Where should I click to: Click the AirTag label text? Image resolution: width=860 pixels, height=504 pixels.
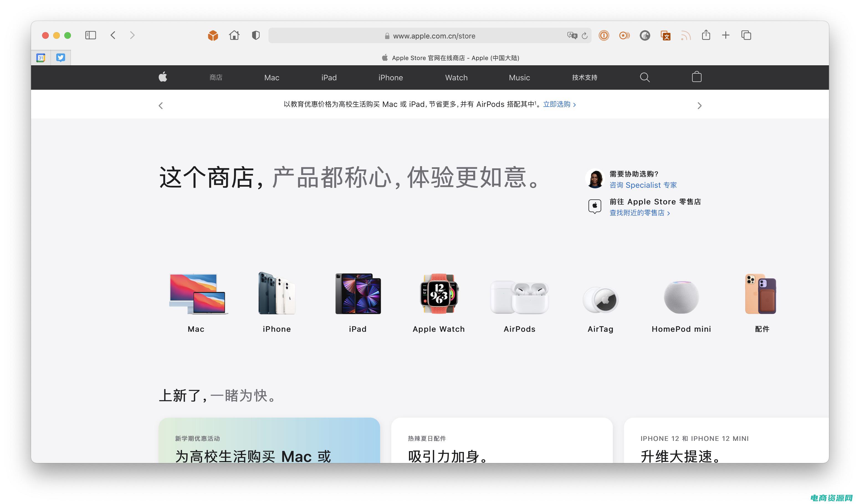pos(600,329)
